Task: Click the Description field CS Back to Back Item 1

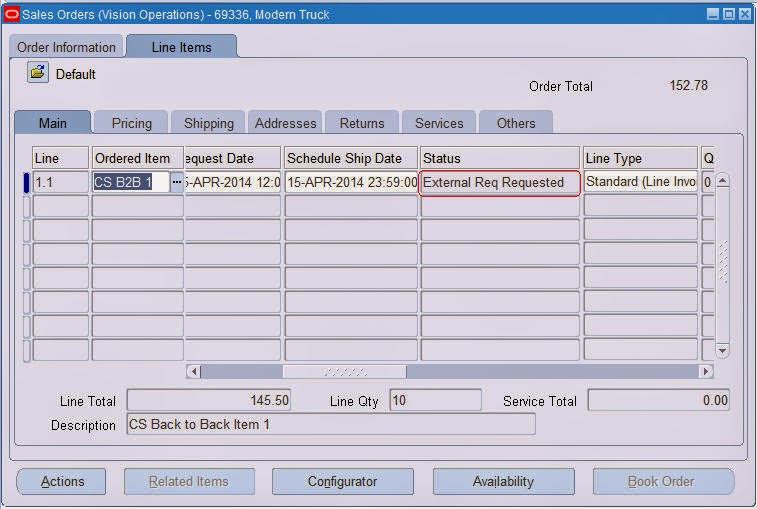Action: [331, 424]
